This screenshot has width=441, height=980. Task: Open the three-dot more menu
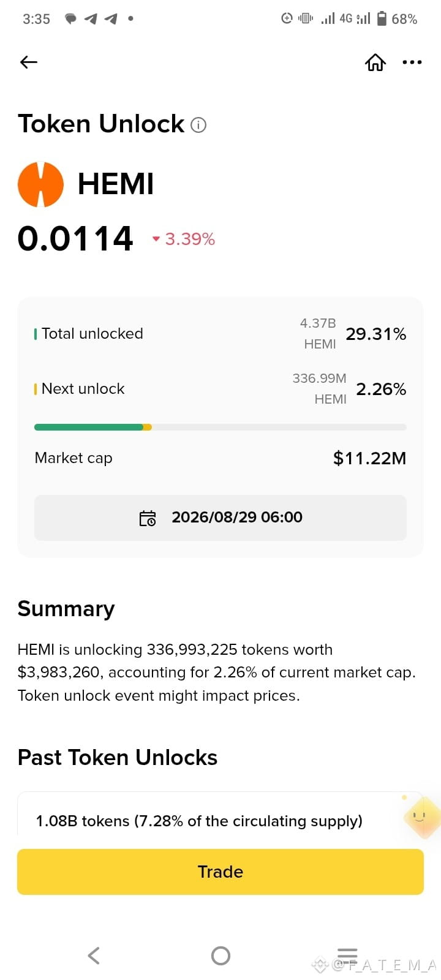(412, 62)
